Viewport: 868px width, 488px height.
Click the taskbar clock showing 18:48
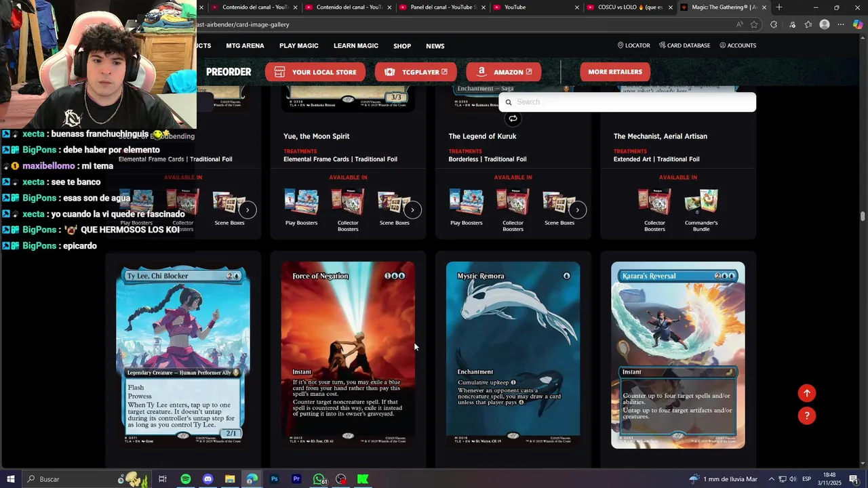[831, 479]
